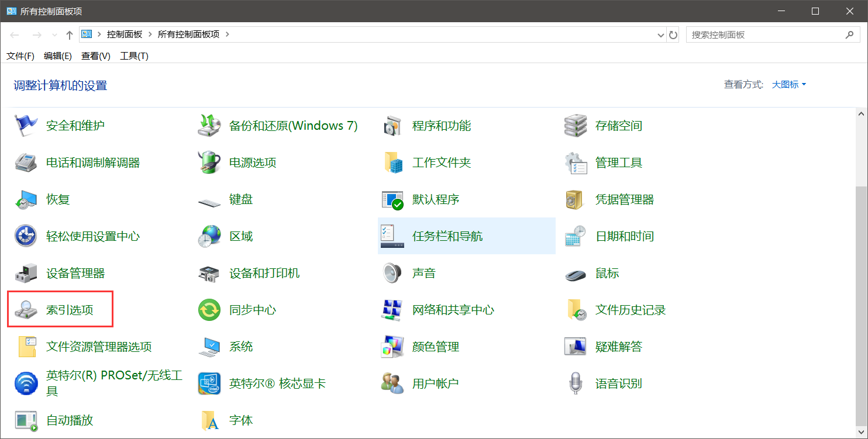868x439 pixels.
Task: Open the 文件(F) menu
Action: pos(20,56)
